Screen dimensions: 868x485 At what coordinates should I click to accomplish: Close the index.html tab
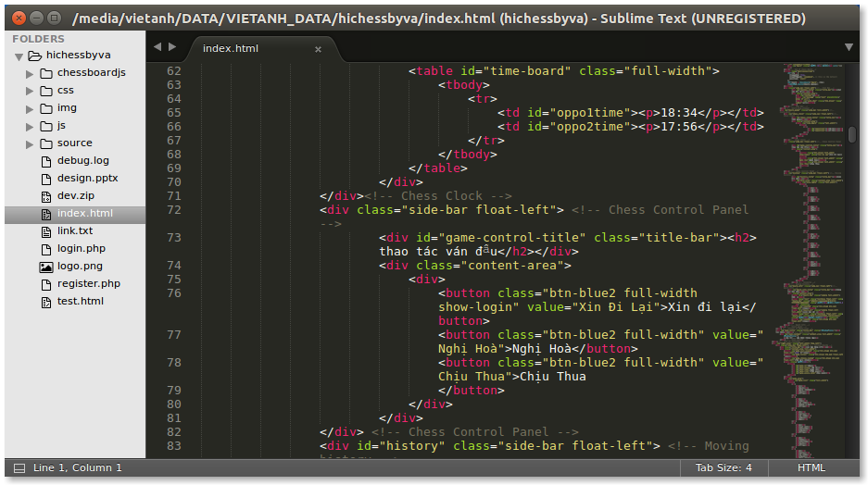(318, 49)
